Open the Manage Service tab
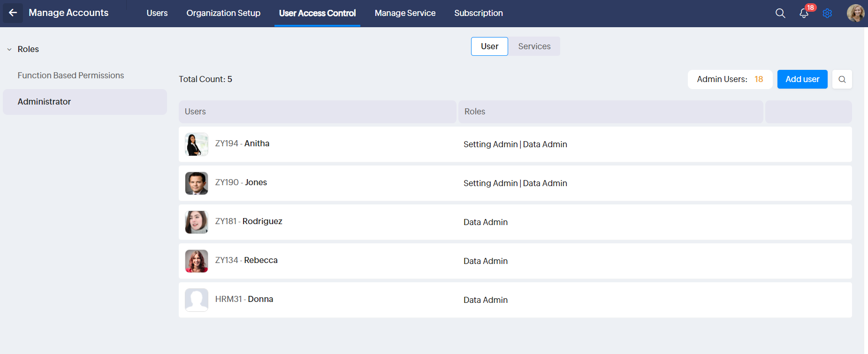Image resolution: width=868 pixels, height=354 pixels. coord(405,13)
